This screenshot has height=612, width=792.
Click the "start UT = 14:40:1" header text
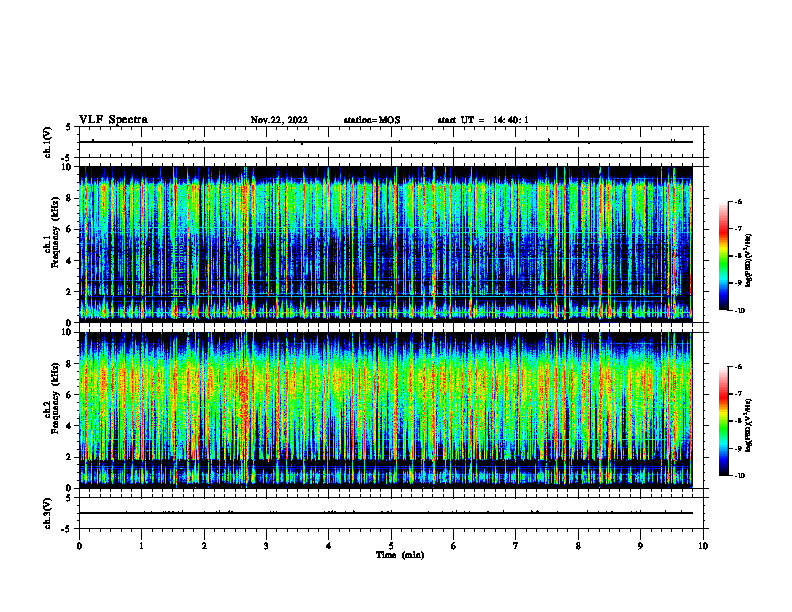tap(483, 120)
